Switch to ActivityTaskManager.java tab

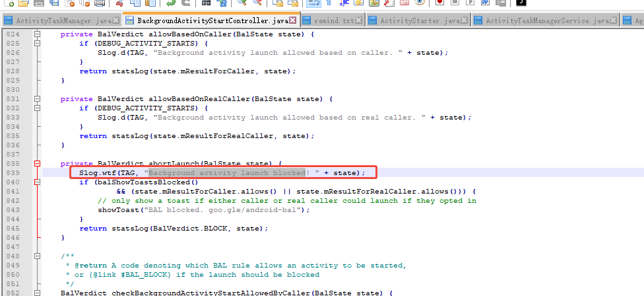(63, 20)
